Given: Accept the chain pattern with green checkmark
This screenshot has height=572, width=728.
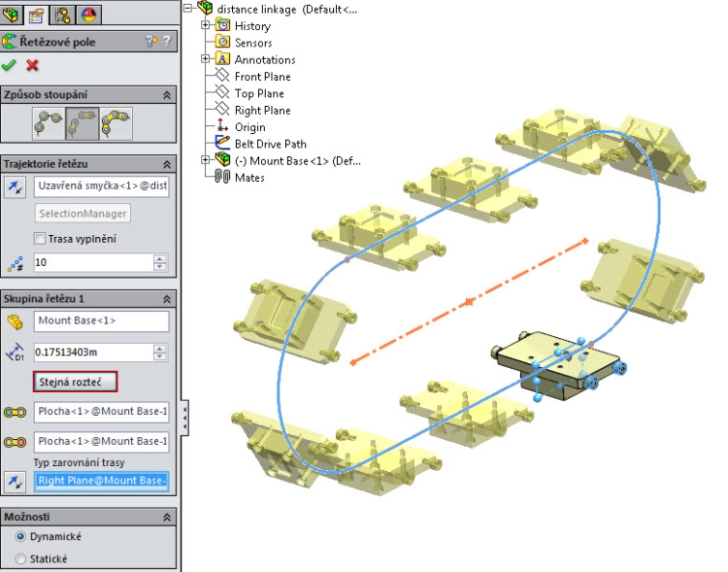Looking at the screenshot, I should (9, 65).
